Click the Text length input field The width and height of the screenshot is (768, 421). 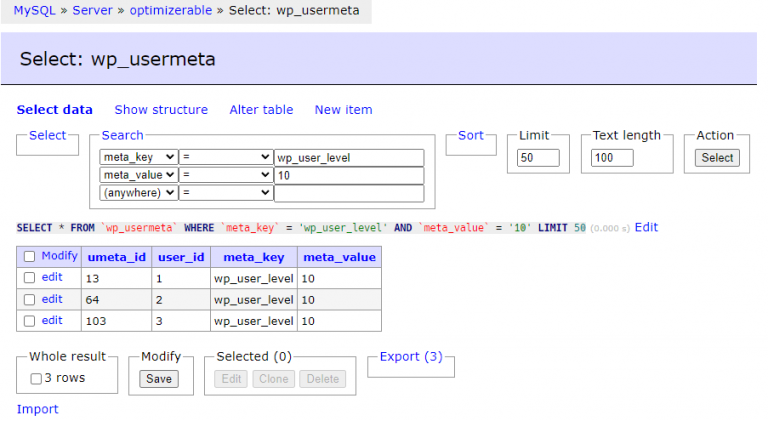612,158
